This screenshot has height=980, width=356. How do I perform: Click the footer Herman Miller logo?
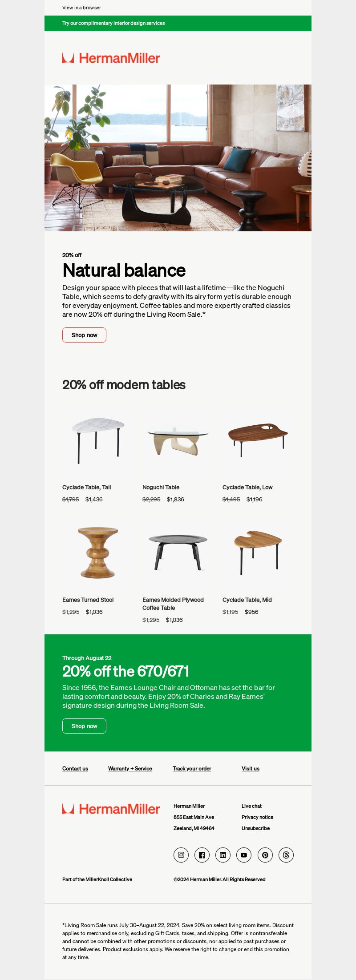(x=111, y=809)
